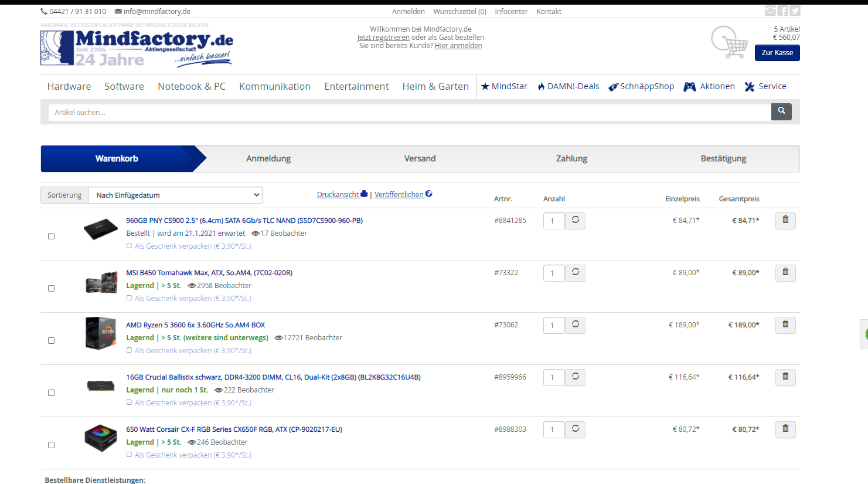
Task: Click the search magnifier button
Action: (x=781, y=111)
